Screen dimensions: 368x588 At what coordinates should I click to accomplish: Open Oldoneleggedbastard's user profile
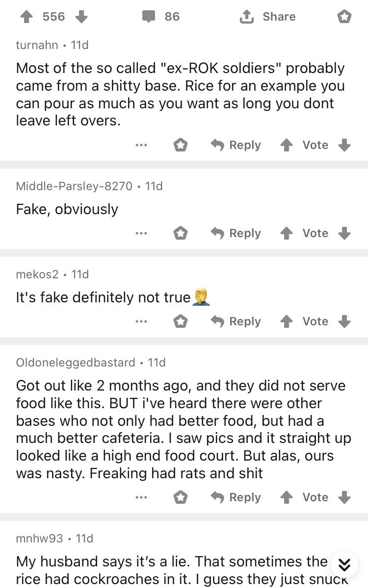click(76, 363)
